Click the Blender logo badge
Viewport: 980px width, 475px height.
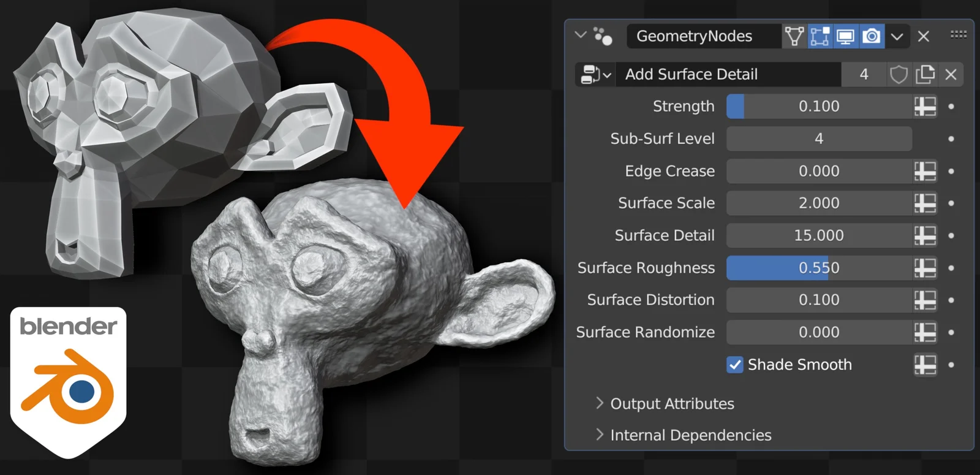(68, 381)
